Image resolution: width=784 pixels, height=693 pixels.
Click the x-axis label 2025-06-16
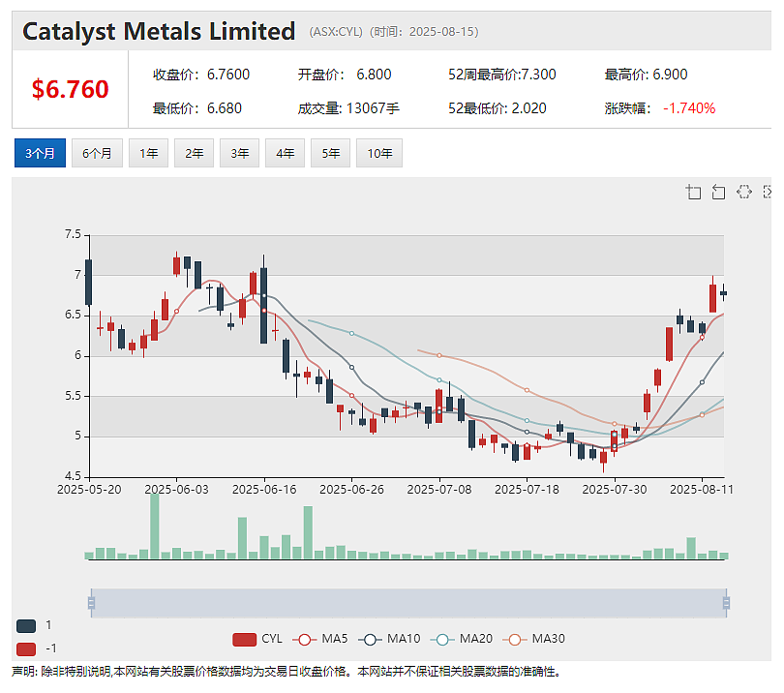[x=264, y=489]
